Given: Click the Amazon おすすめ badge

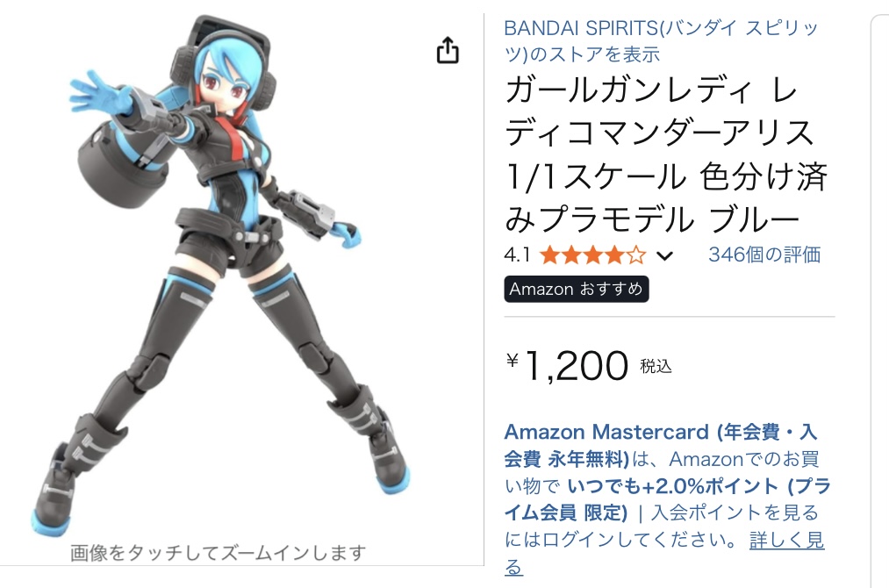Looking at the screenshot, I should pos(576,290).
